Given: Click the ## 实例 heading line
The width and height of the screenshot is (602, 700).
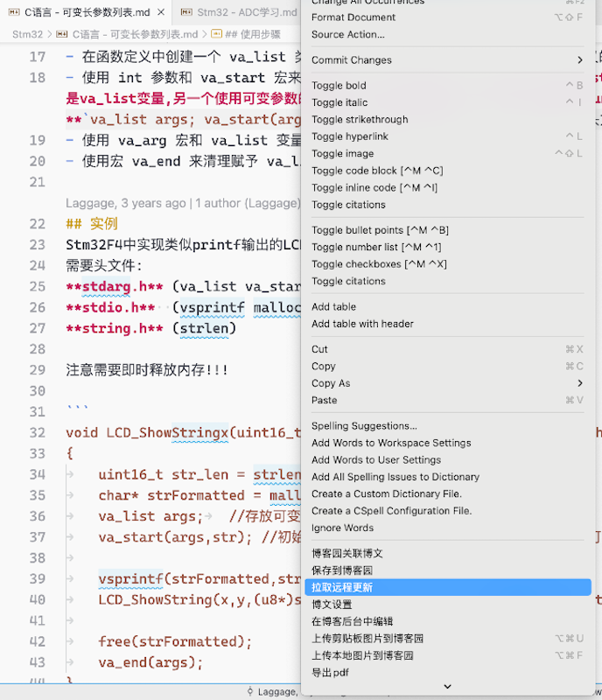Looking at the screenshot, I should tap(92, 224).
